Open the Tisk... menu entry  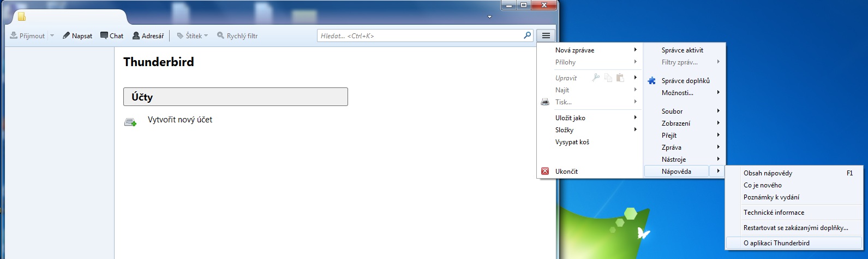click(589, 102)
